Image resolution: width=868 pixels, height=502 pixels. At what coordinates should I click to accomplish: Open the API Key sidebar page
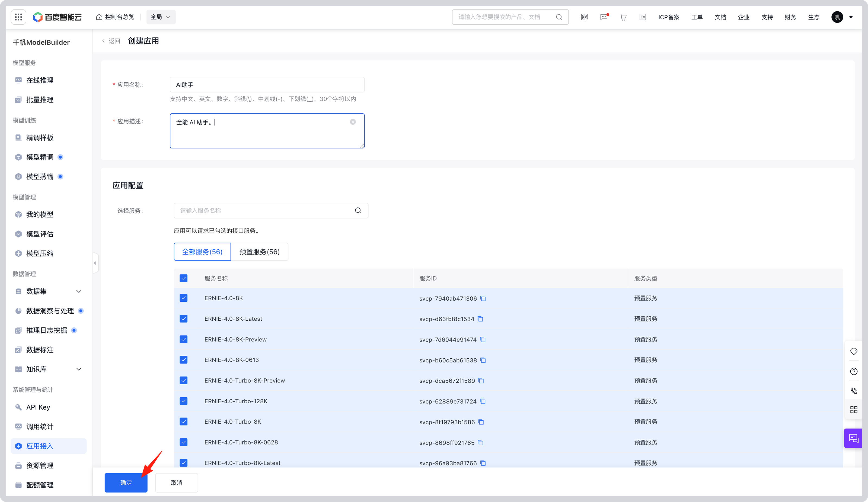[x=38, y=407]
